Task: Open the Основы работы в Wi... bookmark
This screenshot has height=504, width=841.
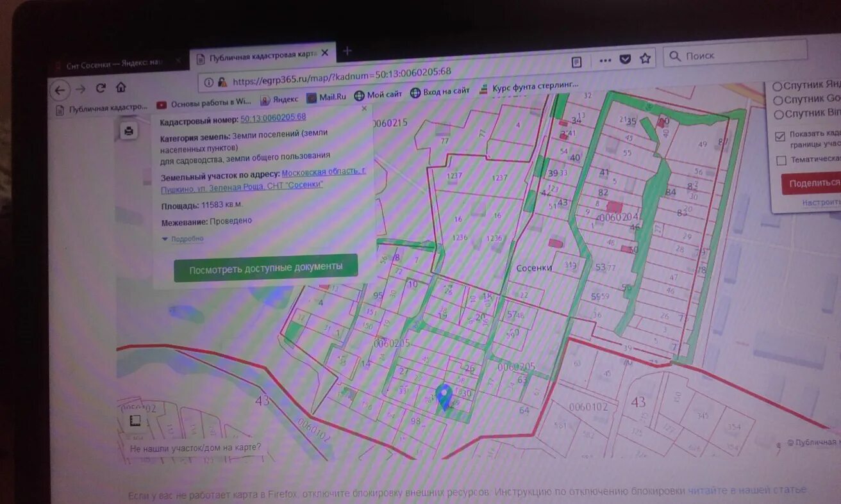Action: (x=204, y=103)
